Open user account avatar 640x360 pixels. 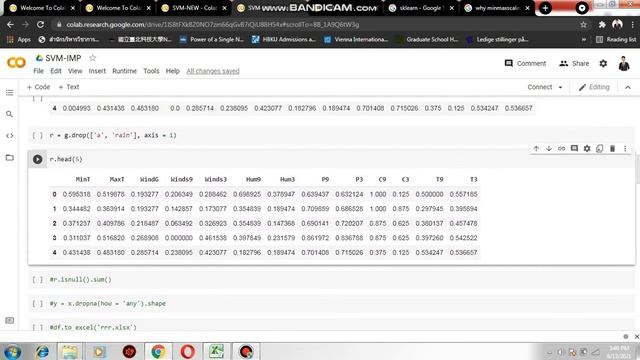(624, 64)
